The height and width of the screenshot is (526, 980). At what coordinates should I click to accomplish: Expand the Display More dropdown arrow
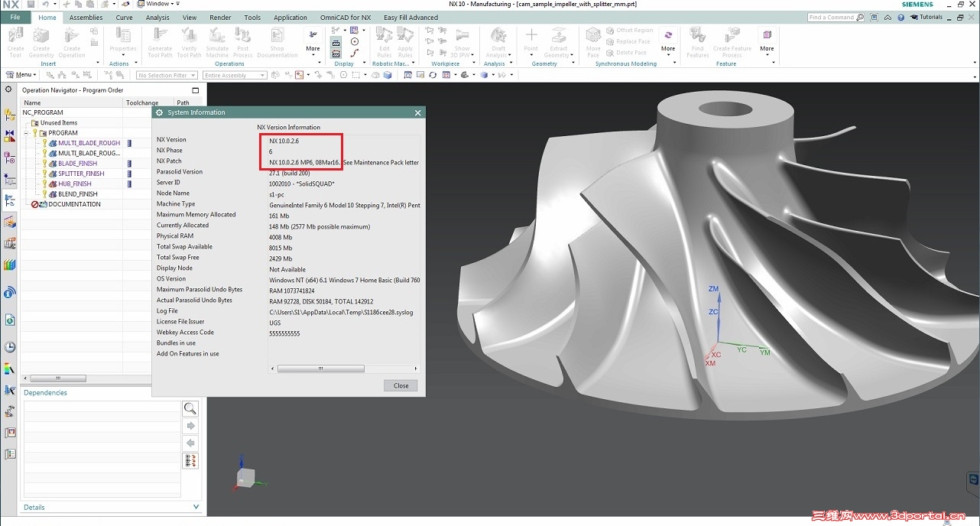(x=313, y=55)
